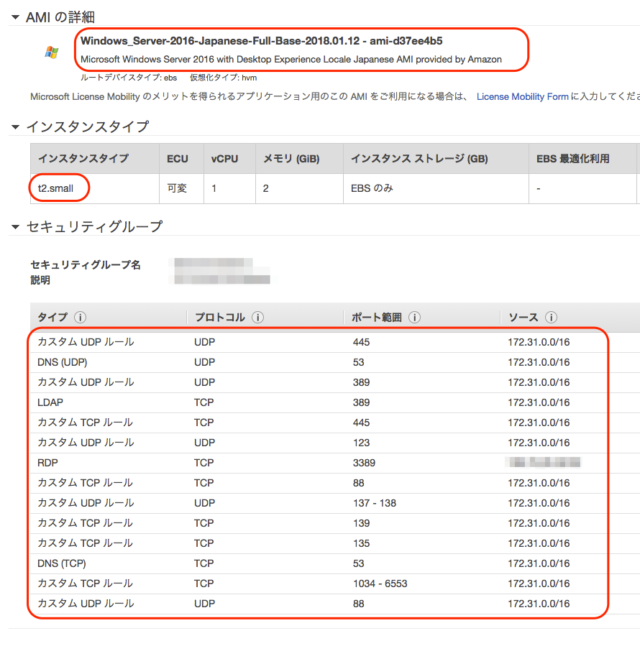Click the ルートデバイスタイプ: ebs text
The height and width of the screenshot is (664, 640).
129,77
